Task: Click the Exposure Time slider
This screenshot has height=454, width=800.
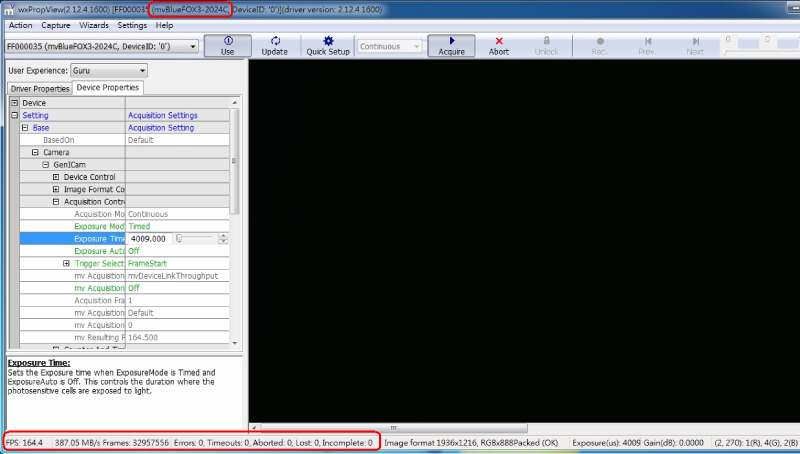Action: pyautogui.click(x=198, y=239)
